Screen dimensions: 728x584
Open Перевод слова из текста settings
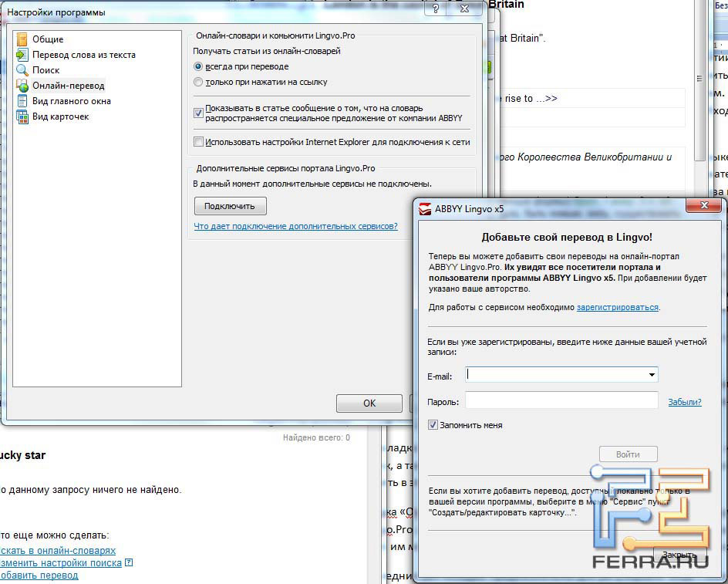tap(84, 55)
